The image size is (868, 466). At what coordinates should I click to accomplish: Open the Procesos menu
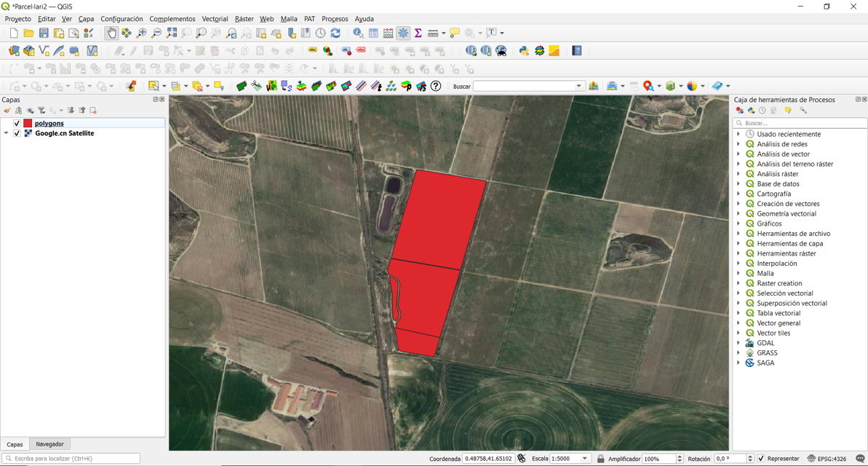click(x=335, y=19)
